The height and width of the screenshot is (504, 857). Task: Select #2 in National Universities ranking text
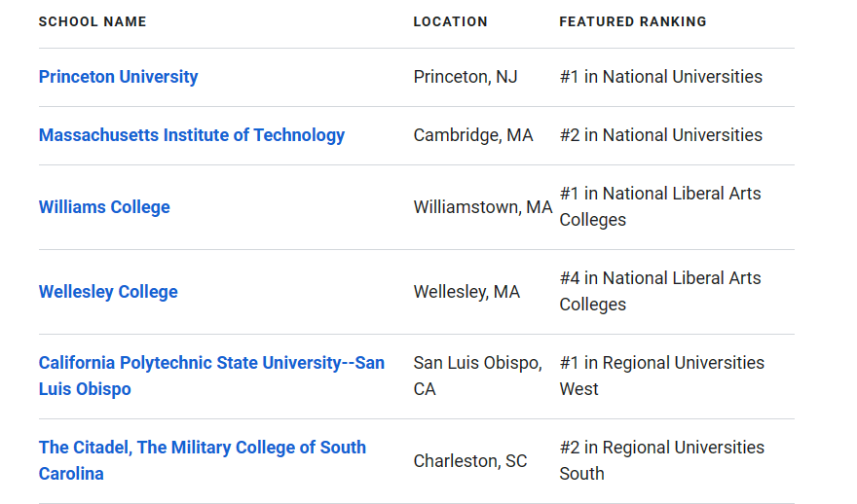coord(661,135)
